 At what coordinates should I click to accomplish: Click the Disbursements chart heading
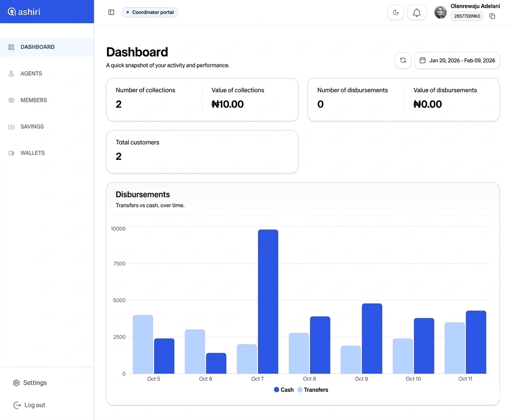[143, 194]
